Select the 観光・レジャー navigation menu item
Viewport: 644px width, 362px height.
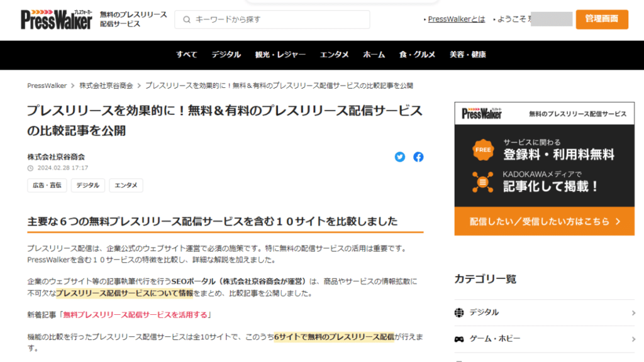(x=280, y=55)
